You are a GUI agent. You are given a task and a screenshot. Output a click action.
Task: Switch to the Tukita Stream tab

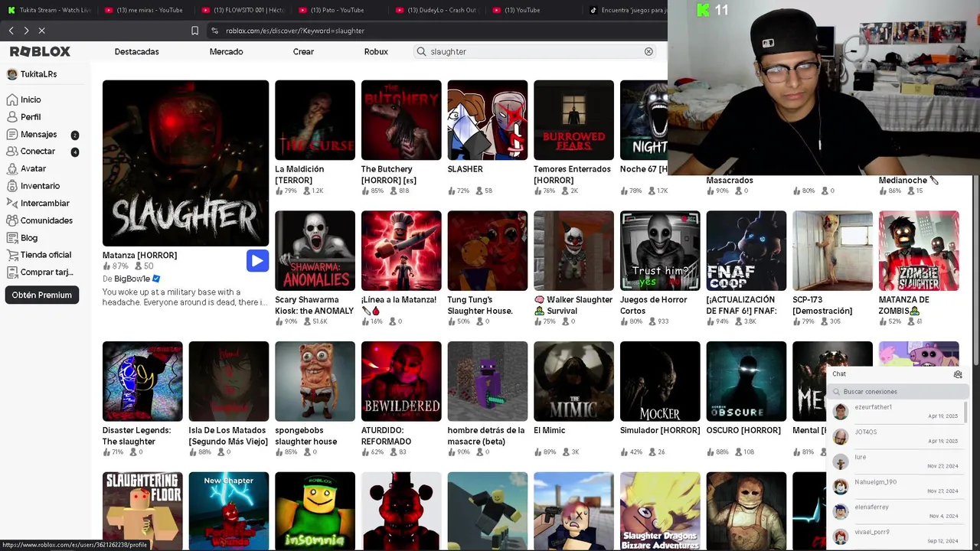(x=50, y=10)
